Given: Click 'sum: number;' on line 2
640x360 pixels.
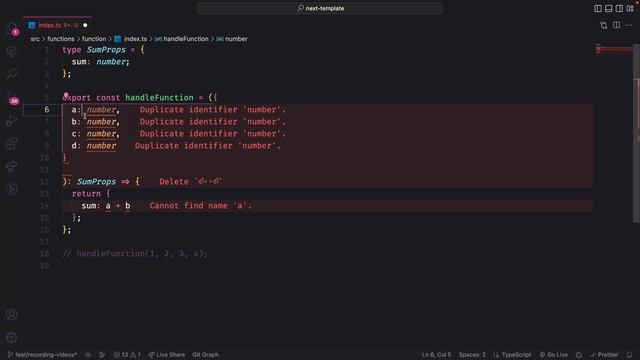Looking at the screenshot, I should (x=101, y=62).
